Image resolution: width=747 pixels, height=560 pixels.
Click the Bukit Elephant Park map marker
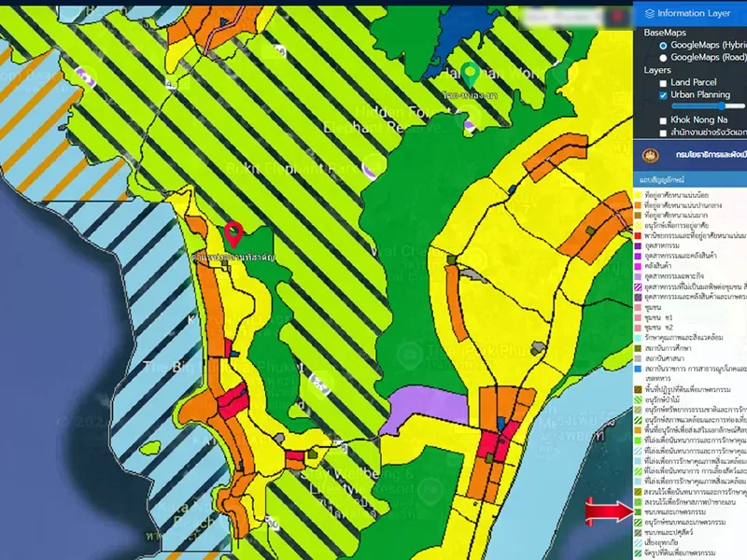(x=372, y=165)
